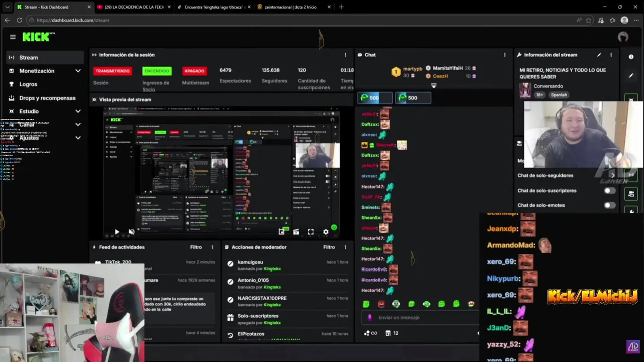Go back in the browser

7,20
